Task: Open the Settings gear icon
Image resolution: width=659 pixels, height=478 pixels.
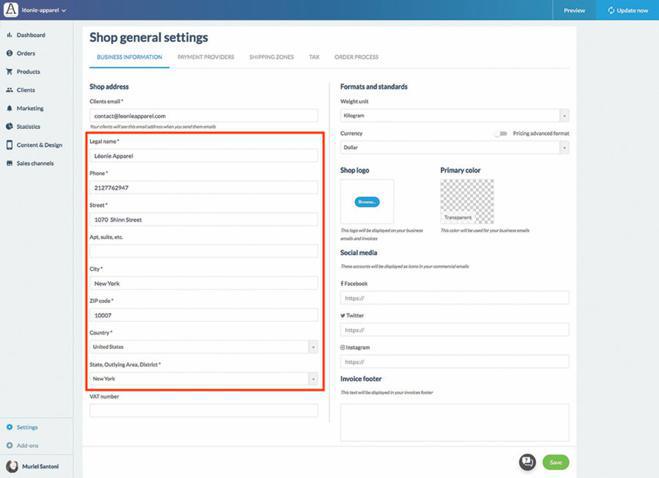Action: (x=9, y=427)
